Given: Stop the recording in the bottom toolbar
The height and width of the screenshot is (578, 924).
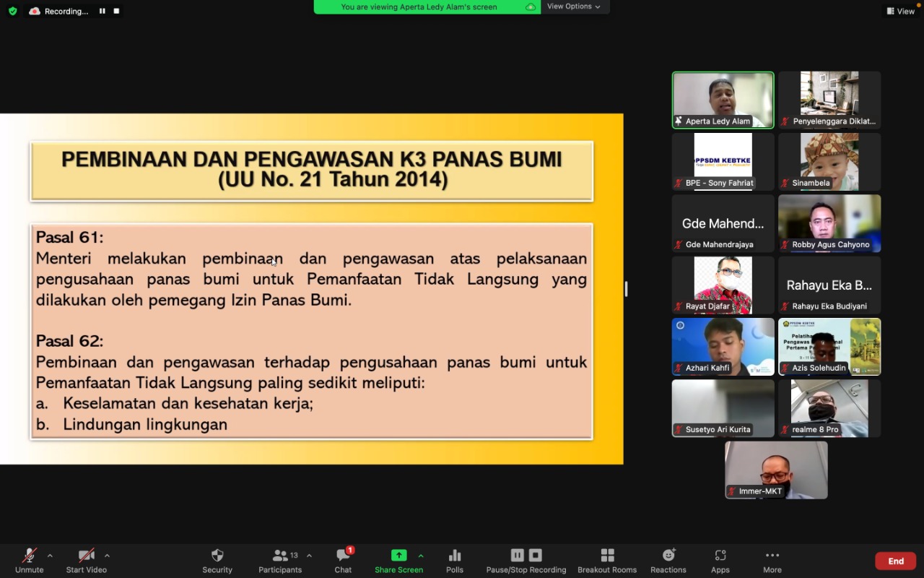Looking at the screenshot, I should (x=536, y=555).
